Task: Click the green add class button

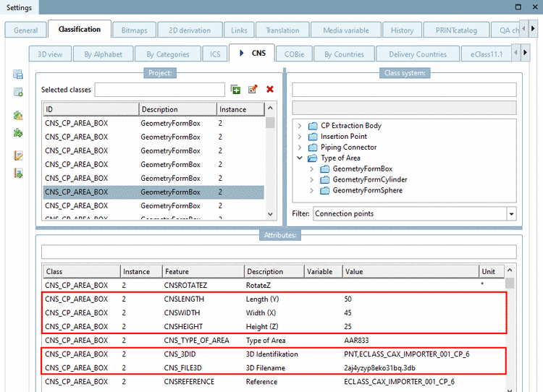Action: 236,90
